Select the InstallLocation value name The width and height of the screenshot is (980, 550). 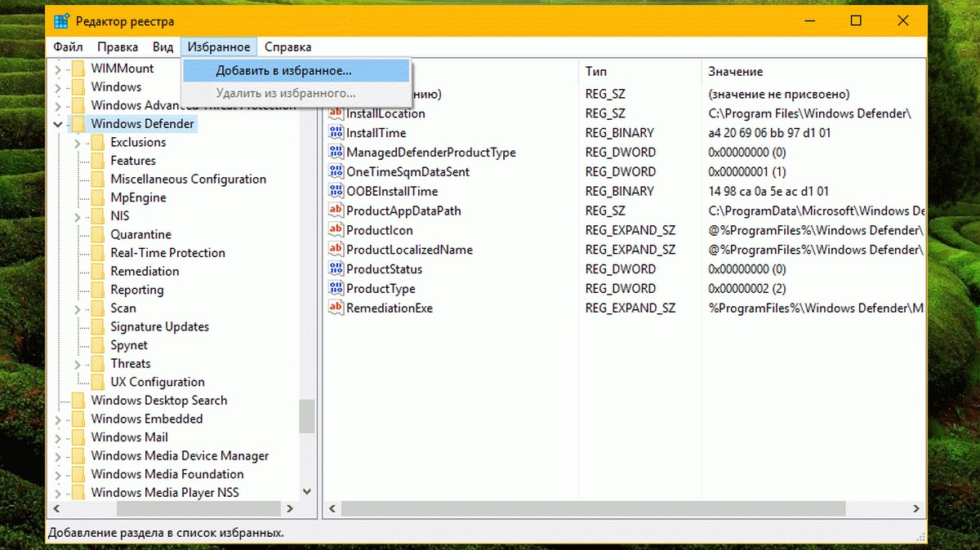(x=385, y=113)
